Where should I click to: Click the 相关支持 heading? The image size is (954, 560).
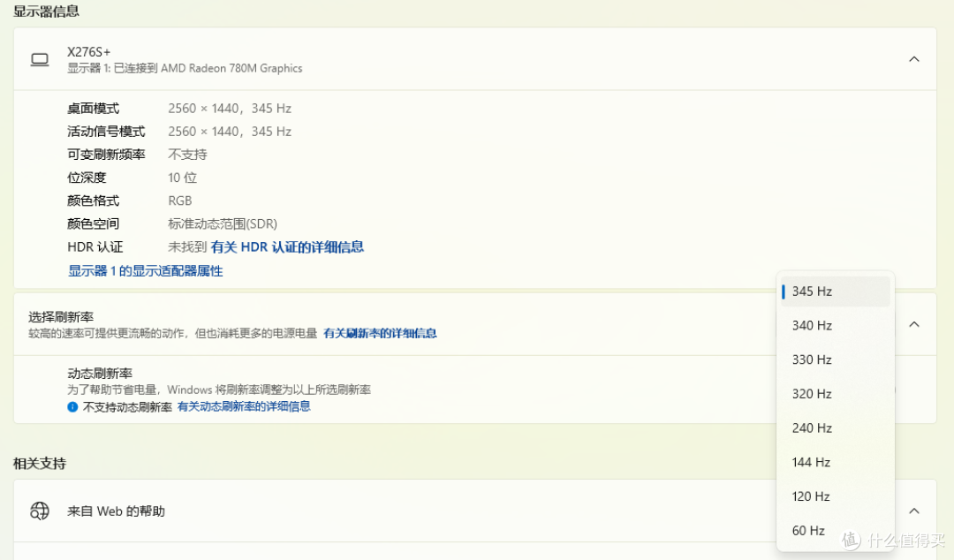coord(40,464)
